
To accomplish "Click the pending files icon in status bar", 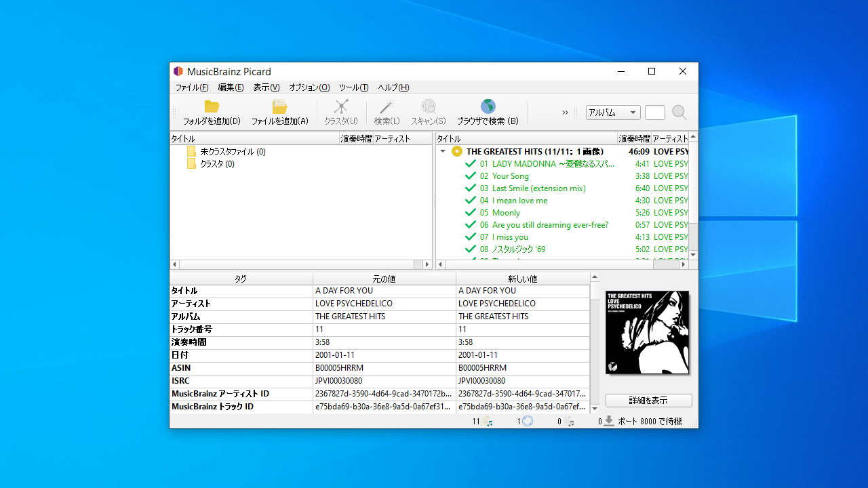I will [x=570, y=422].
